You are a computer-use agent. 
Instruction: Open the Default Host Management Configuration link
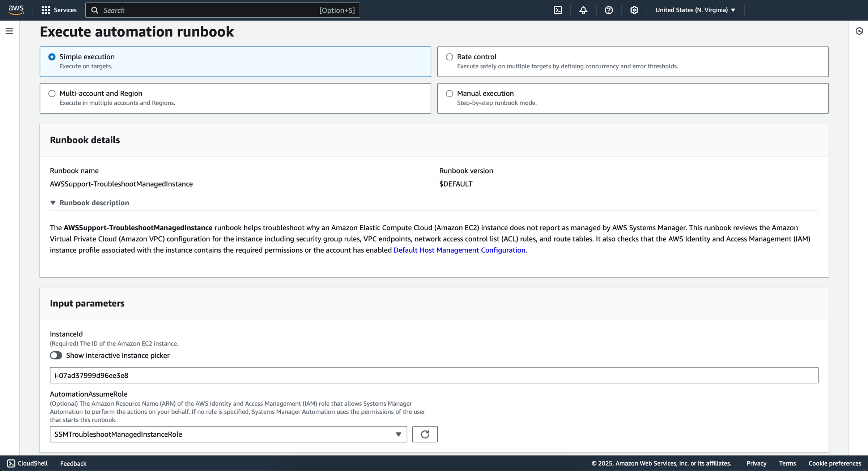click(460, 250)
